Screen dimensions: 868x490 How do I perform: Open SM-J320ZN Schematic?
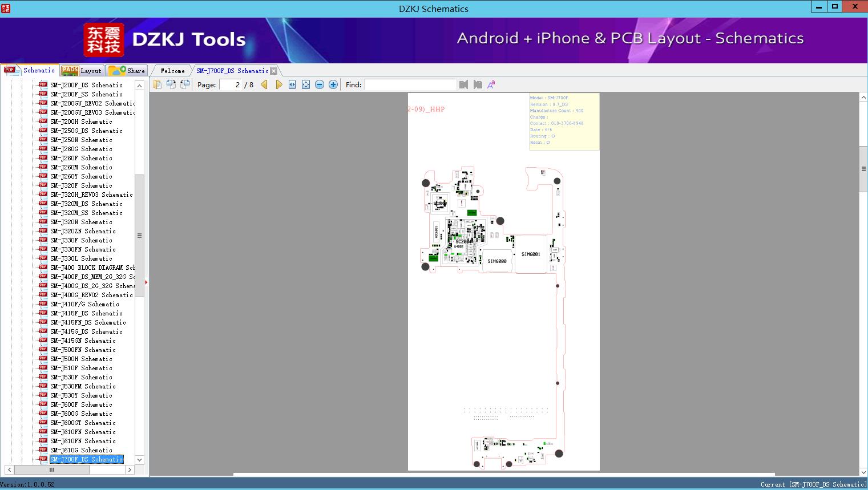click(83, 231)
